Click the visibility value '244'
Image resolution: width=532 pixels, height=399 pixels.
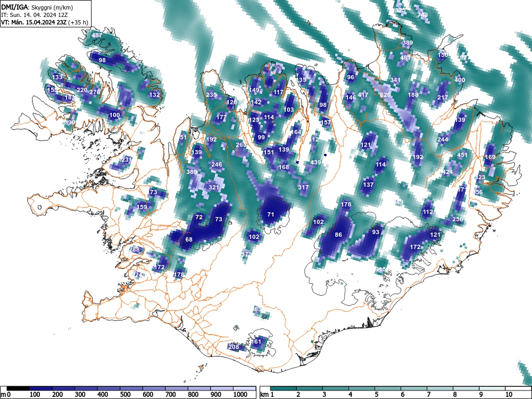(x=443, y=139)
